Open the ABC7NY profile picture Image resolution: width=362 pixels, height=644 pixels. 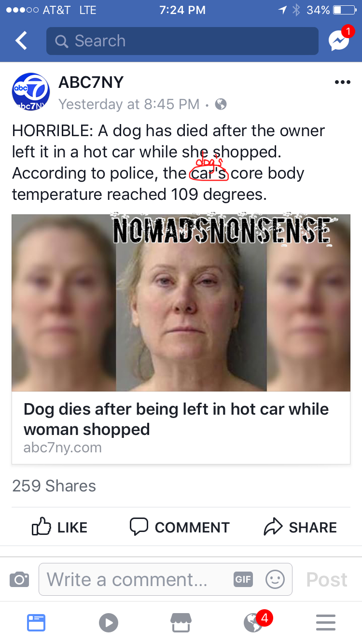click(31, 92)
